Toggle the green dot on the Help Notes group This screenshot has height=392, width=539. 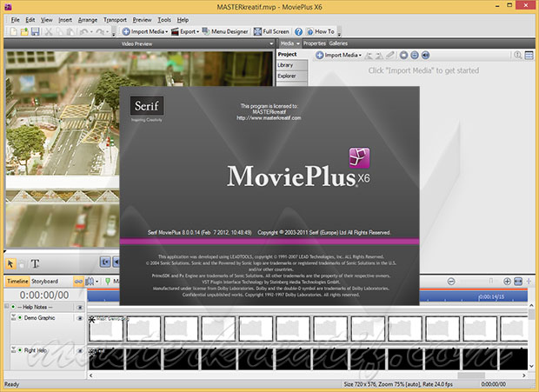(13, 307)
